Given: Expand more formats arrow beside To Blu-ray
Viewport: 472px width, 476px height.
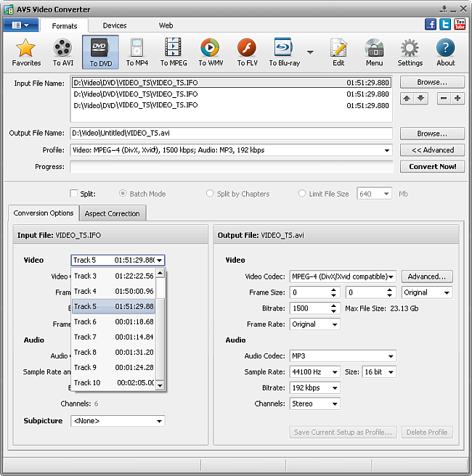Looking at the screenshot, I should 310,52.
